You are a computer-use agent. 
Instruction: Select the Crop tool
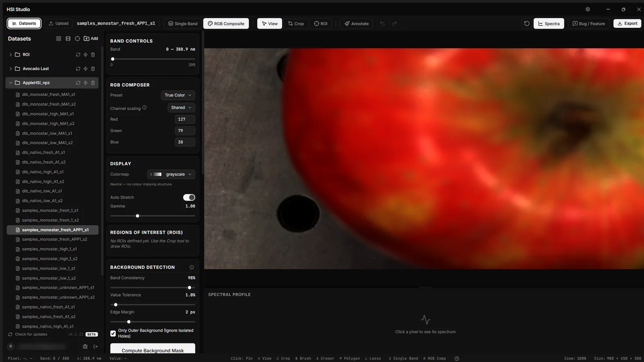tap(296, 24)
